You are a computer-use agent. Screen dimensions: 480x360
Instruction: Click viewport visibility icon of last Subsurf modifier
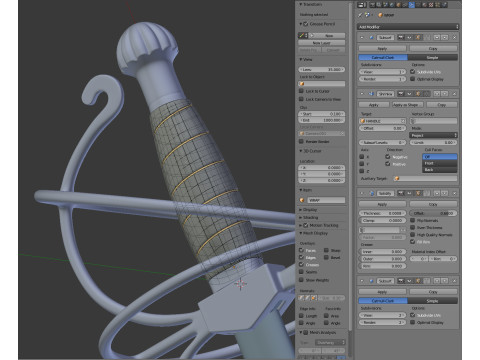tap(409, 281)
